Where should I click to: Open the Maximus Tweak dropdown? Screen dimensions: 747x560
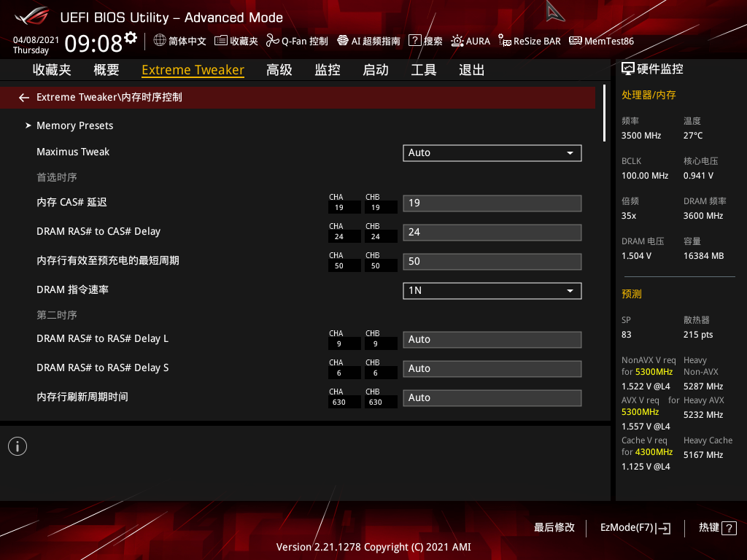point(492,152)
